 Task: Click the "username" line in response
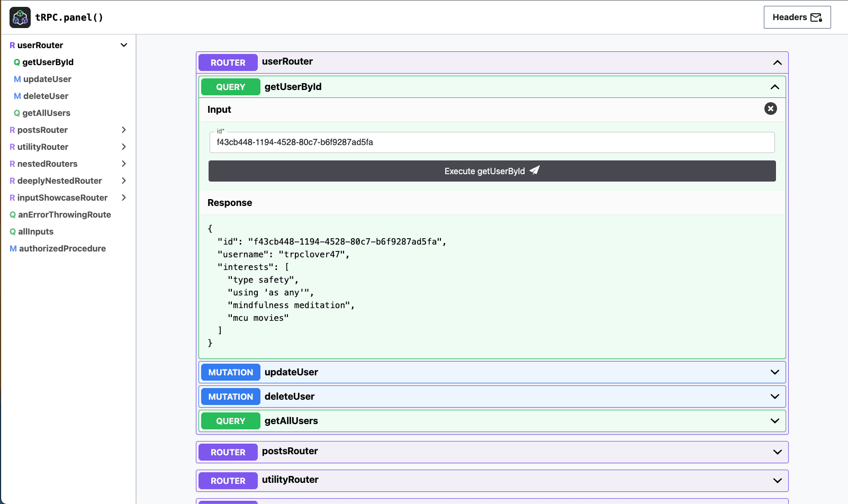[x=284, y=255]
